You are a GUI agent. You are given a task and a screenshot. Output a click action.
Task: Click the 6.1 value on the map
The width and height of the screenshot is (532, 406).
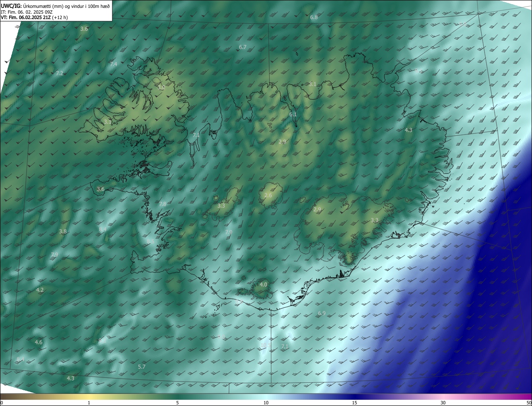pyautogui.click(x=293, y=114)
